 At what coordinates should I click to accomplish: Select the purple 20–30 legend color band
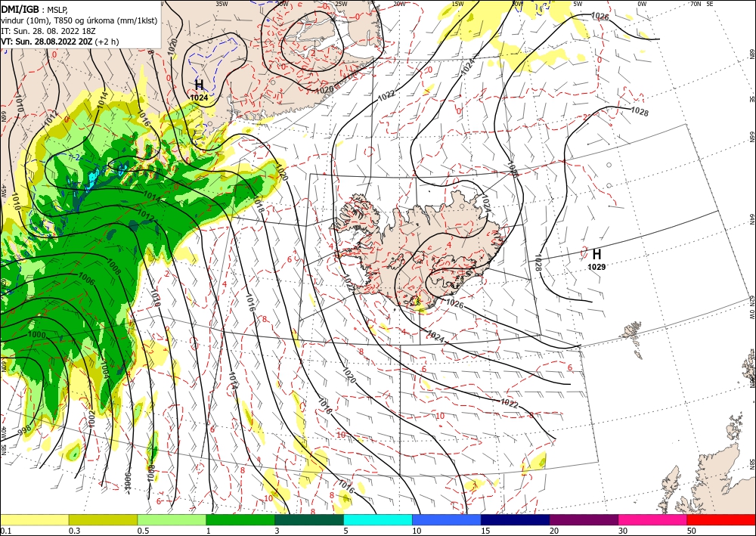[584, 519]
